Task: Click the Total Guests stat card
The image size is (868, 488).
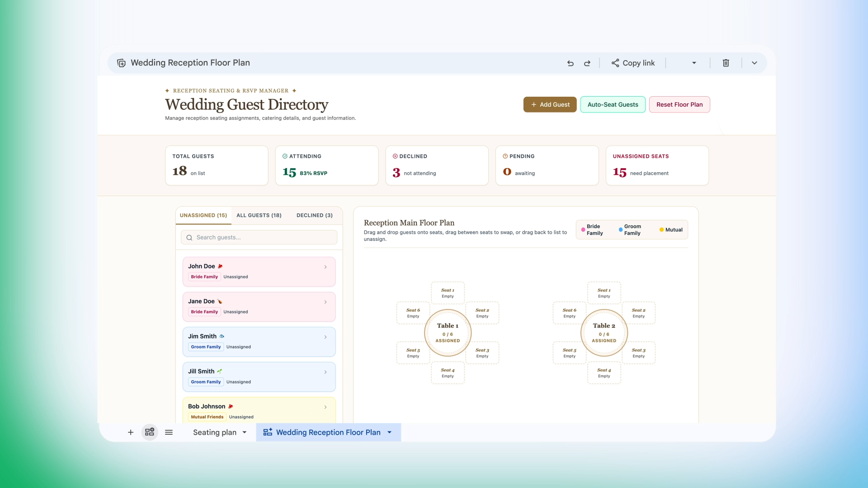Action: [217, 165]
